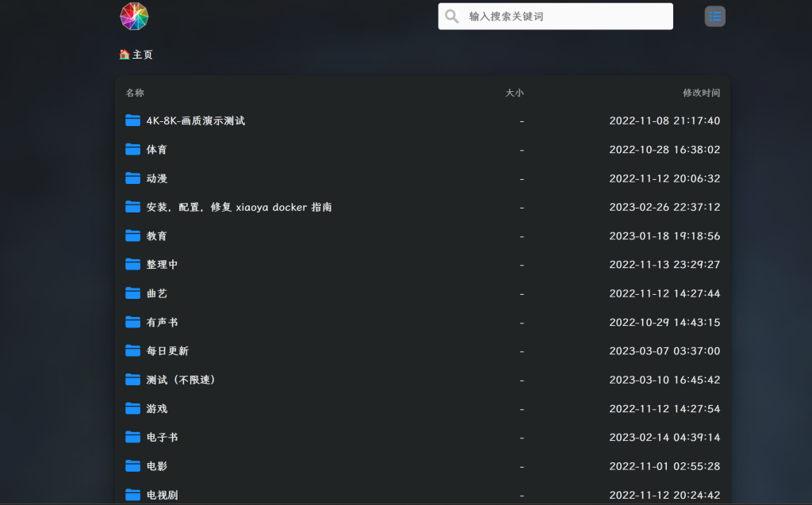Click the 主页 breadcrumb link
812x505 pixels.
136,55
